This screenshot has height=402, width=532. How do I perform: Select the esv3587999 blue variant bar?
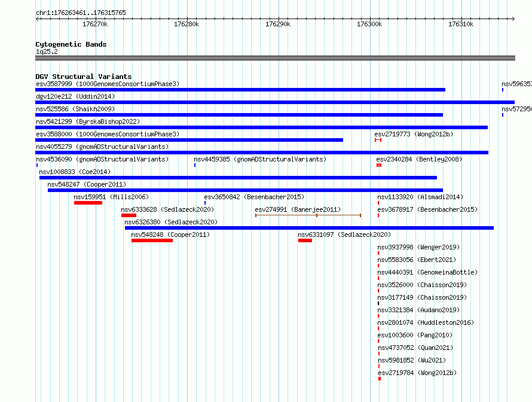[240, 90]
